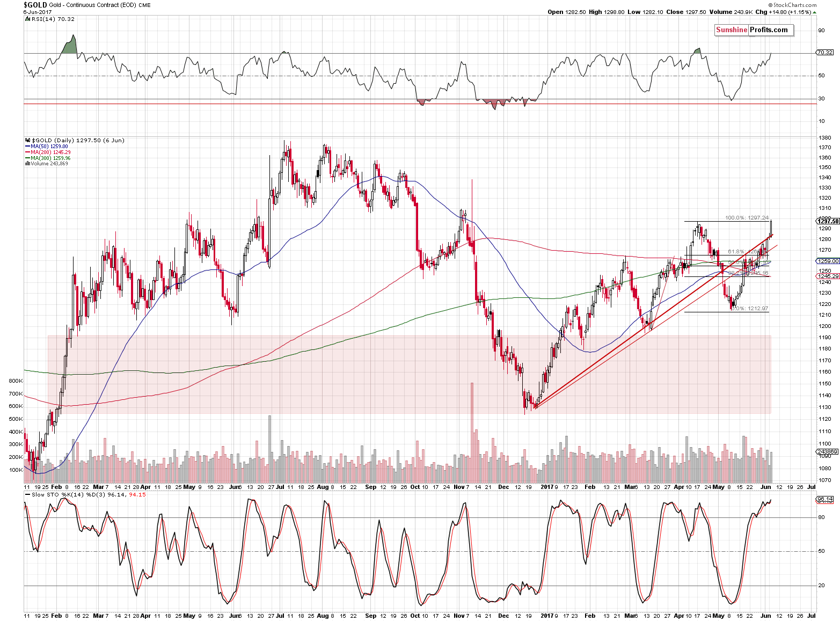Click the 800K label on the volume axis
This screenshot has height=621, width=840.
[16, 381]
